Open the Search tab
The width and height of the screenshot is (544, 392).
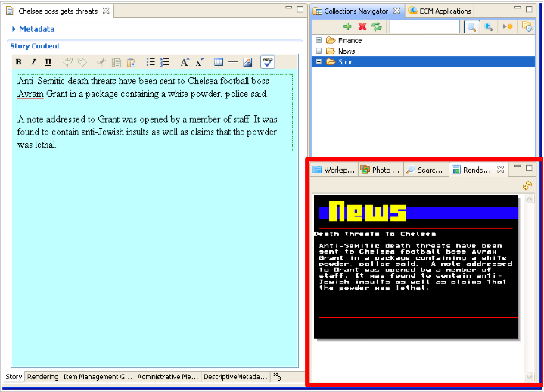(x=427, y=170)
